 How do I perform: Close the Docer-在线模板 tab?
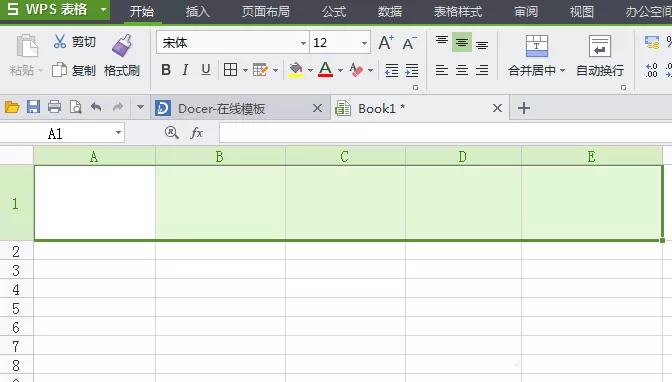318,108
